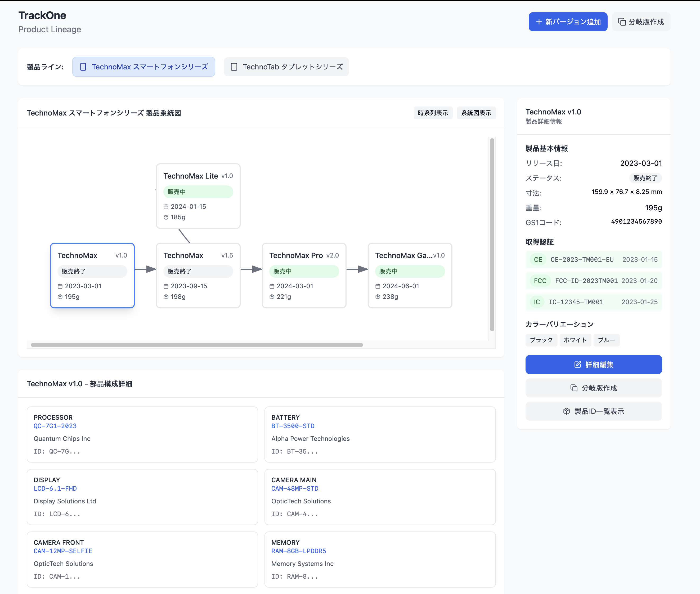Click copy icon in sidebar 分岐版作成 button

tap(574, 388)
